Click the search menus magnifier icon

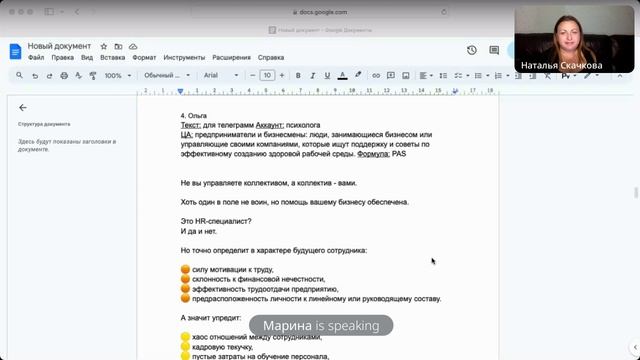pos(19,76)
